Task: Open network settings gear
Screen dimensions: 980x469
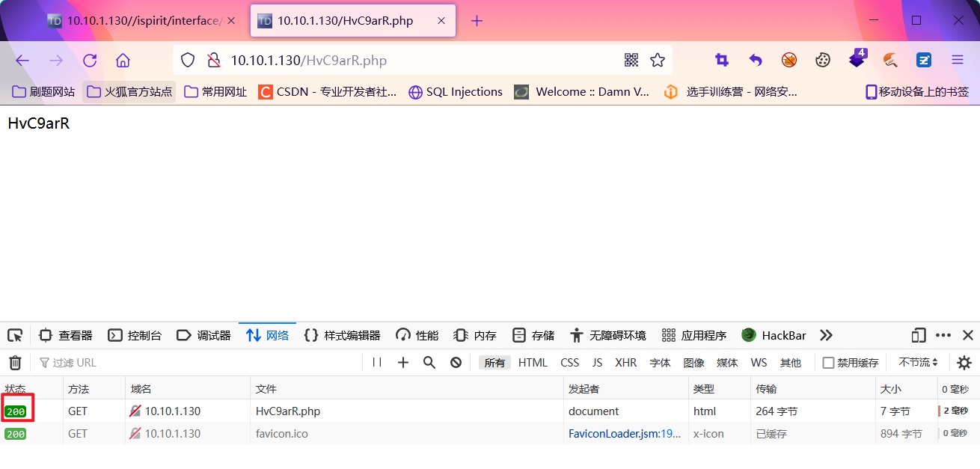Action: click(964, 363)
